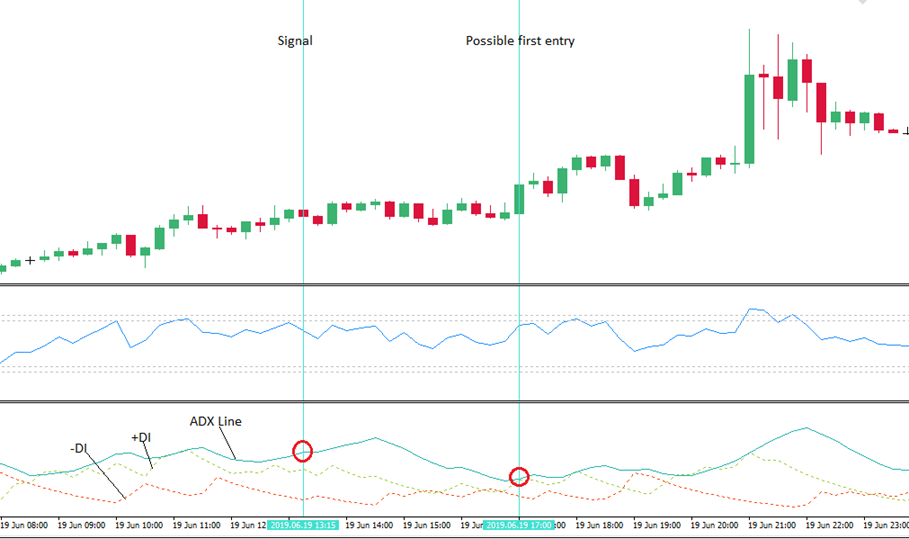
Task: Click the "19 Jun 19:00" axis label
Action: pos(657,525)
